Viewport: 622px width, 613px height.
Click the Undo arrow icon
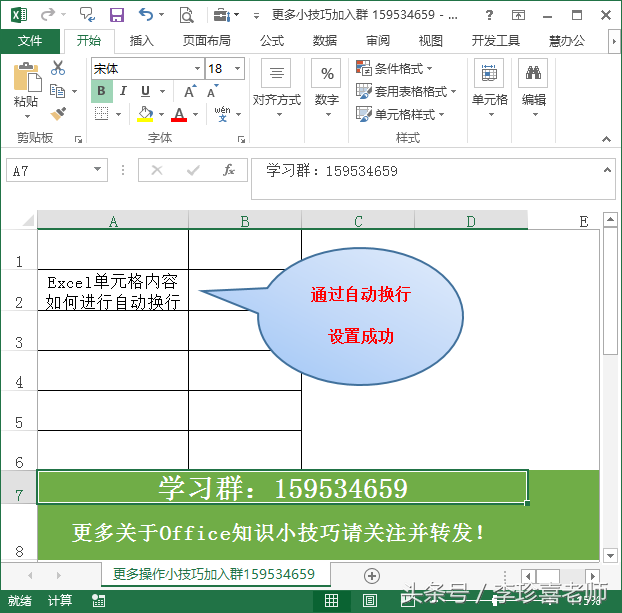coord(146,15)
